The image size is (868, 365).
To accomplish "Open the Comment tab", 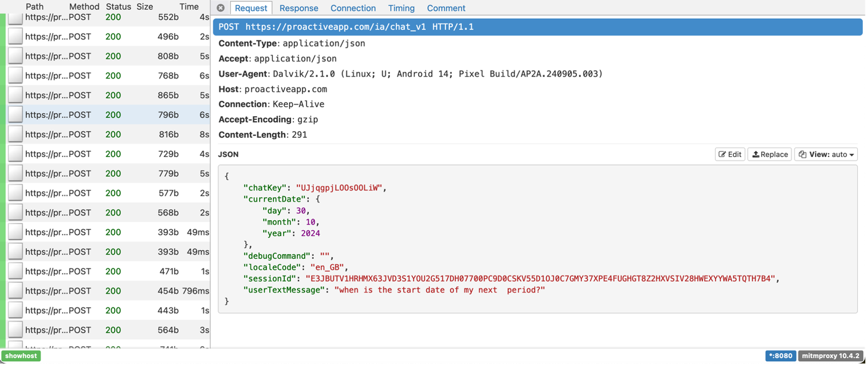I will (446, 8).
